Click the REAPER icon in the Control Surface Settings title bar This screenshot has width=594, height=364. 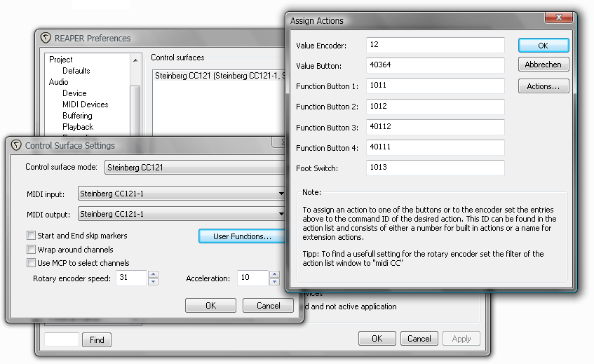pos(16,145)
